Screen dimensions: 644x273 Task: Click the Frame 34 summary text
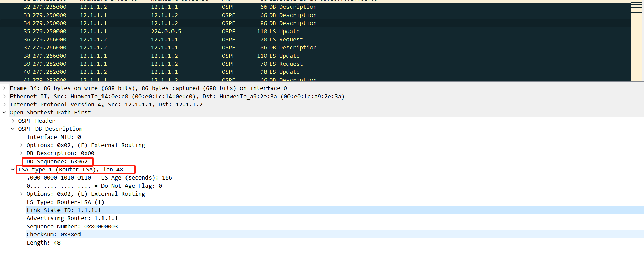[148, 88]
